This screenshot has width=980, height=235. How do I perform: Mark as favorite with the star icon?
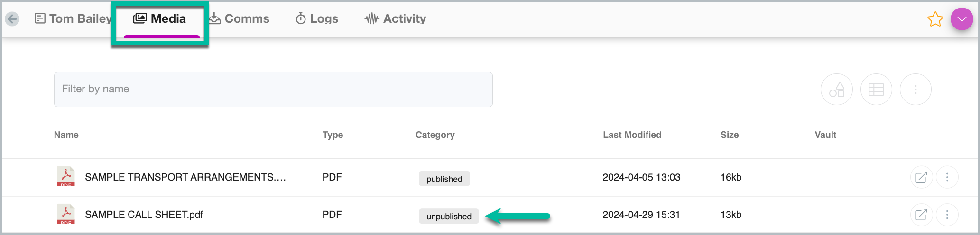[935, 19]
